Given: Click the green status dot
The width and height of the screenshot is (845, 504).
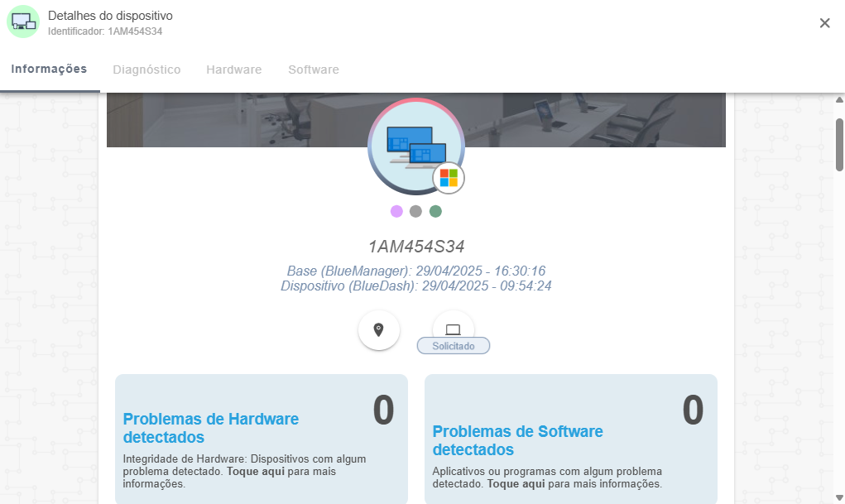Looking at the screenshot, I should tap(435, 211).
